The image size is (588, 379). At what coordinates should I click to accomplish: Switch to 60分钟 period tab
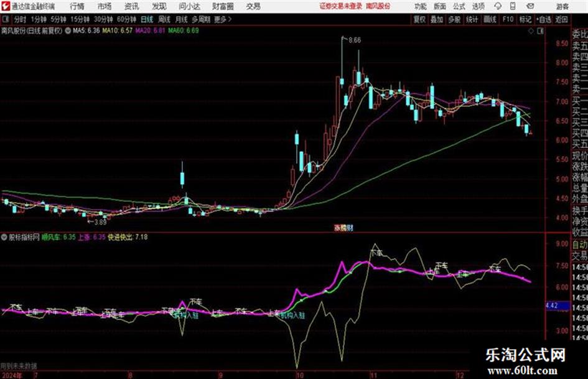click(x=126, y=19)
